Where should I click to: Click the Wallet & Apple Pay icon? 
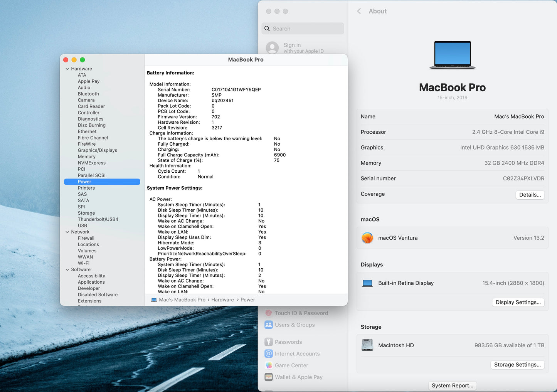pos(269,377)
